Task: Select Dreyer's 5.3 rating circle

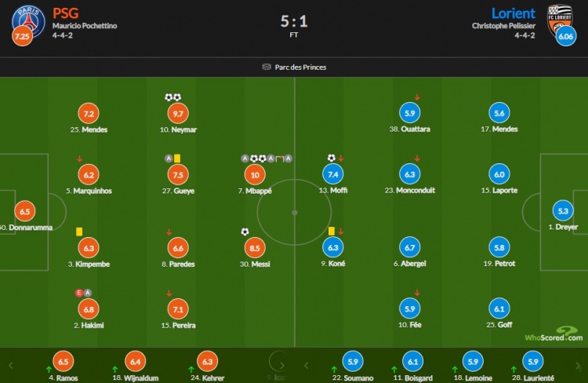Action: pyautogui.click(x=563, y=211)
